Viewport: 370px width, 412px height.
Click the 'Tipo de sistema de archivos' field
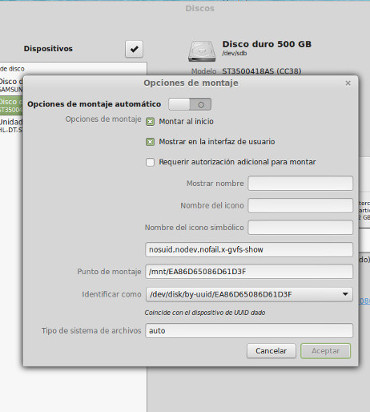[x=249, y=331]
